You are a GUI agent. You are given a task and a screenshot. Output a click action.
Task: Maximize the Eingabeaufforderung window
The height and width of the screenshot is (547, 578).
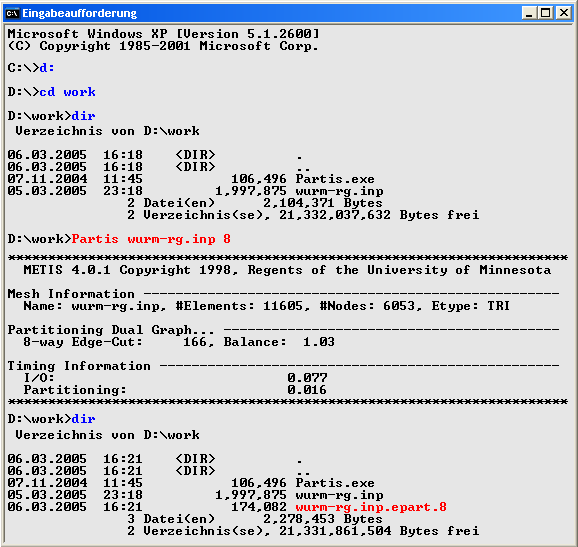546,13
